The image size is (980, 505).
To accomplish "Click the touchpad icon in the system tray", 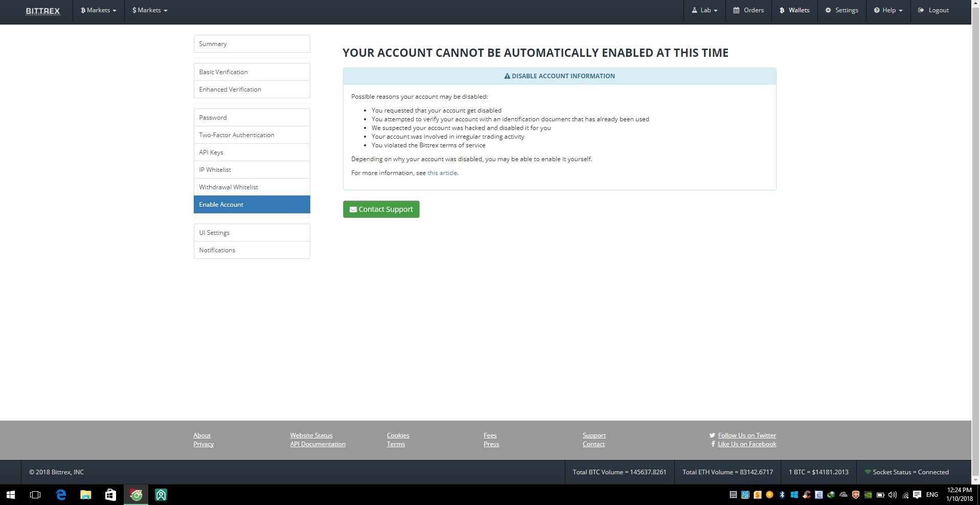I will coord(733,495).
